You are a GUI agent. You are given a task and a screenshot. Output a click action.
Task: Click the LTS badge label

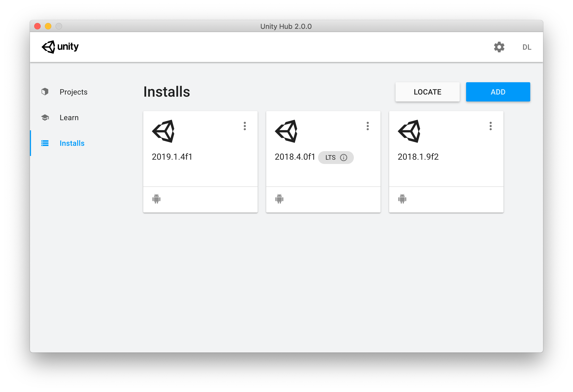(330, 158)
